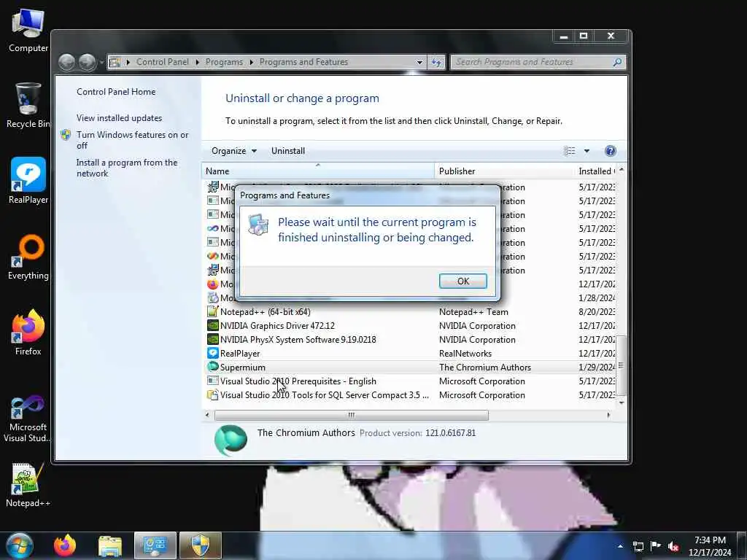Image resolution: width=747 pixels, height=560 pixels.
Task: Click the muted volume tray icon
Action: [x=673, y=546]
